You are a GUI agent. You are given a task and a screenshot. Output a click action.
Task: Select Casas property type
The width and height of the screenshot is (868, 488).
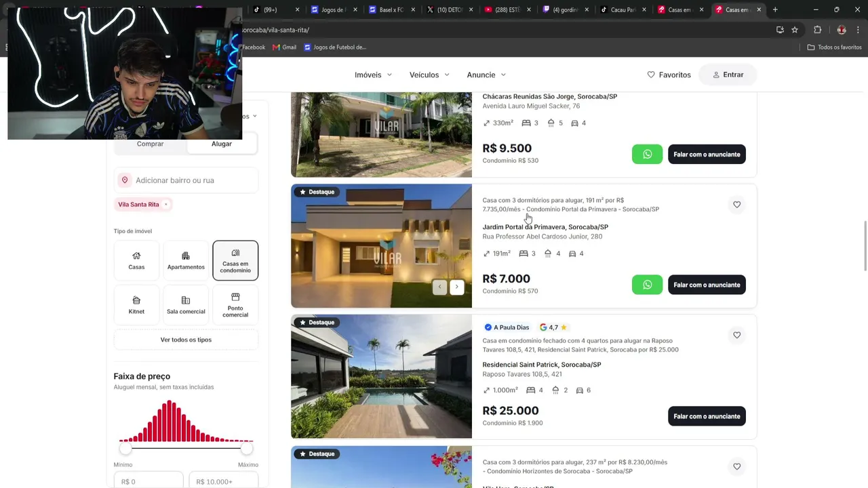tap(136, 260)
